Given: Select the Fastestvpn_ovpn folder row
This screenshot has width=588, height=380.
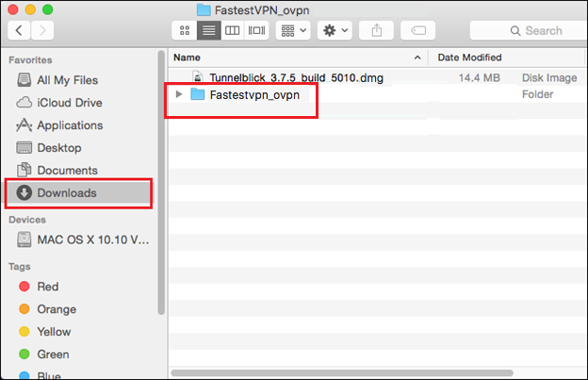Looking at the screenshot, I should click(377, 94).
